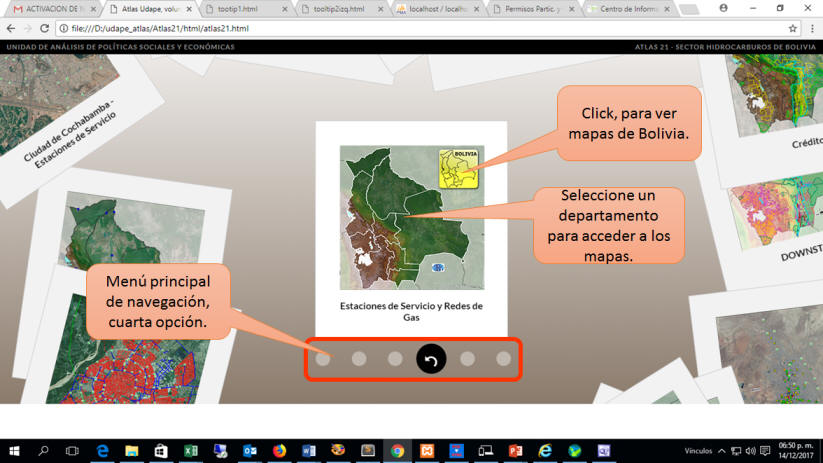Open Word from the taskbar

309,451
